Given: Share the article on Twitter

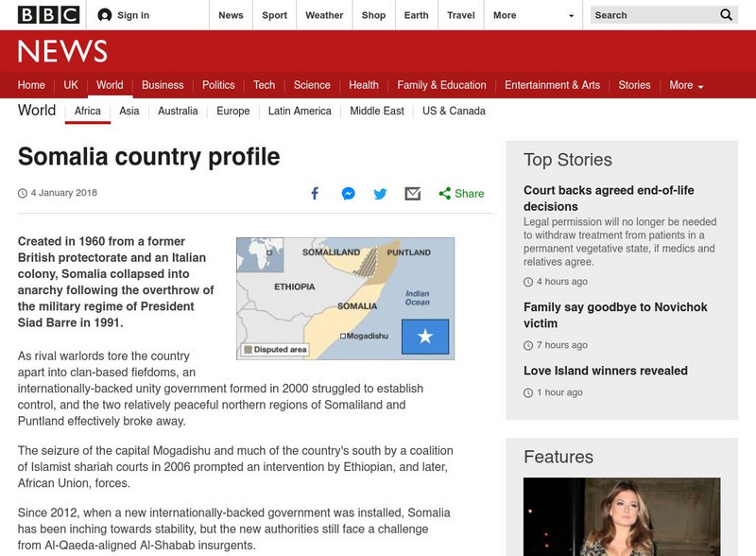Looking at the screenshot, I should click(379, 193).
